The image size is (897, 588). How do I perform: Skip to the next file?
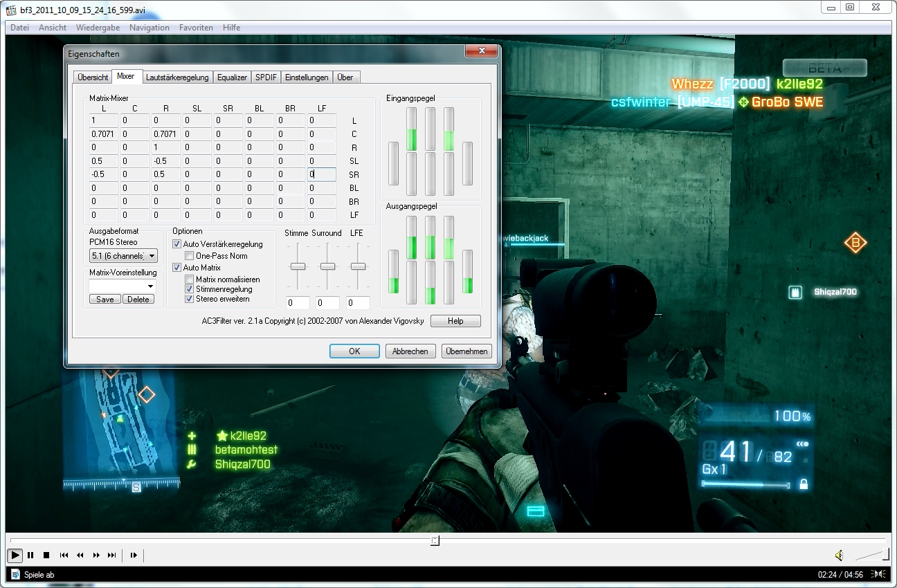[x=112, y=555]
